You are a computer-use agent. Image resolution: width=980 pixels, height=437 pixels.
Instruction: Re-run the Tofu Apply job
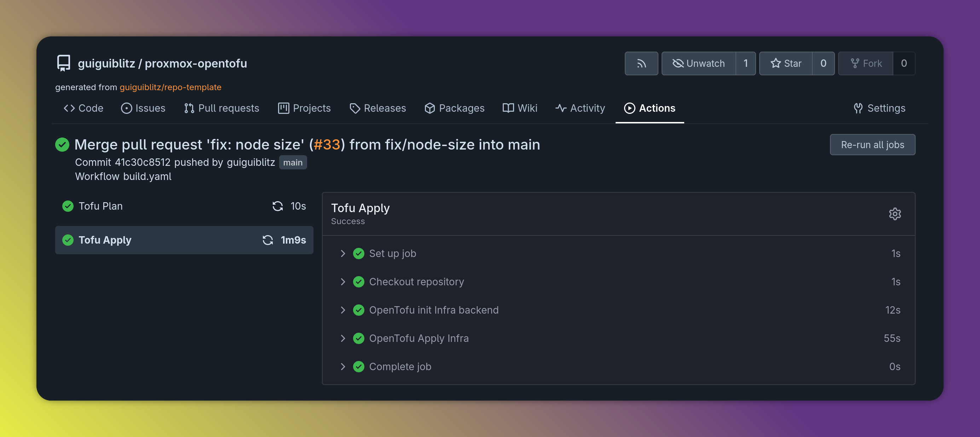tap(268, 240)
